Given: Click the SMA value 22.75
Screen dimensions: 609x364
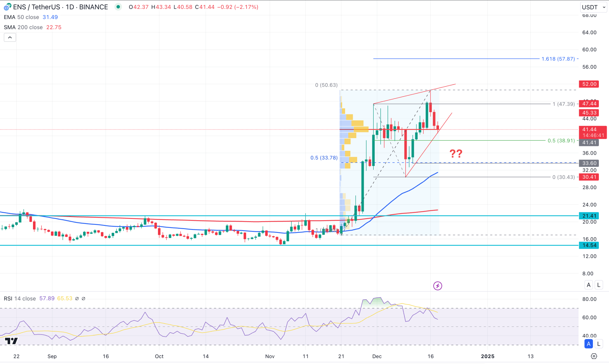Looking at the screenshot, I should [x=54, y=27].
